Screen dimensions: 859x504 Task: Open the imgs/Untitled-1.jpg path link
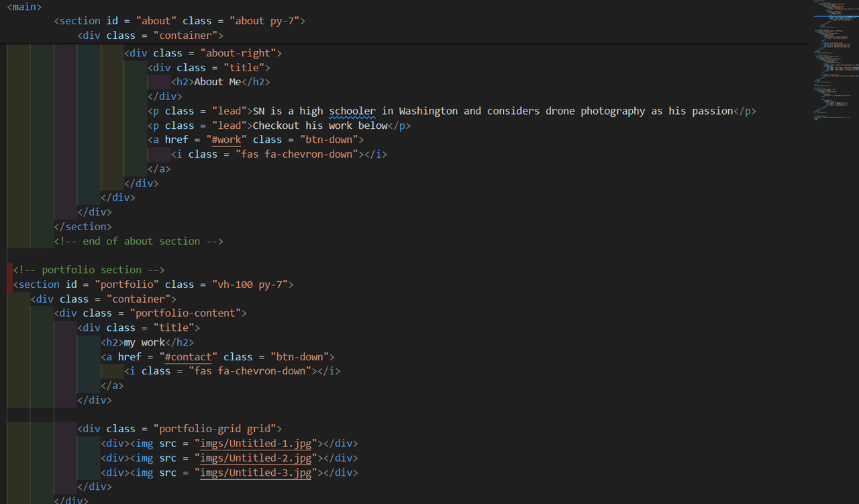click(258, 444)
